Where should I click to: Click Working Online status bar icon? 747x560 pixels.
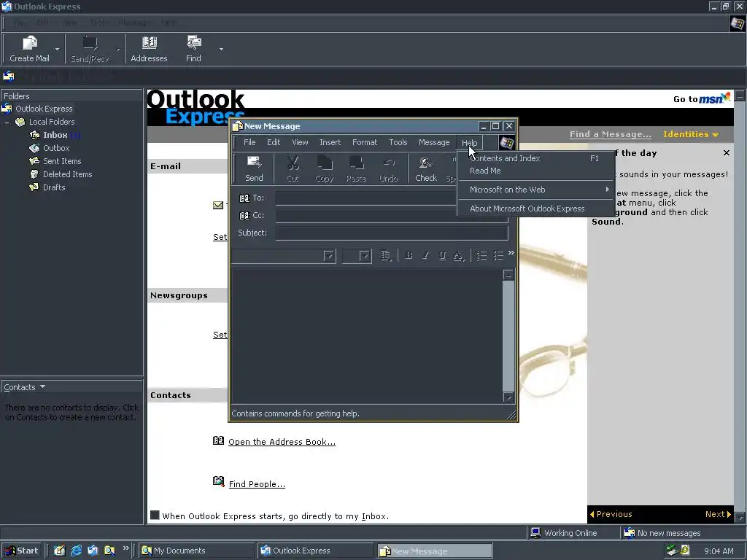(x=535, y=532)
